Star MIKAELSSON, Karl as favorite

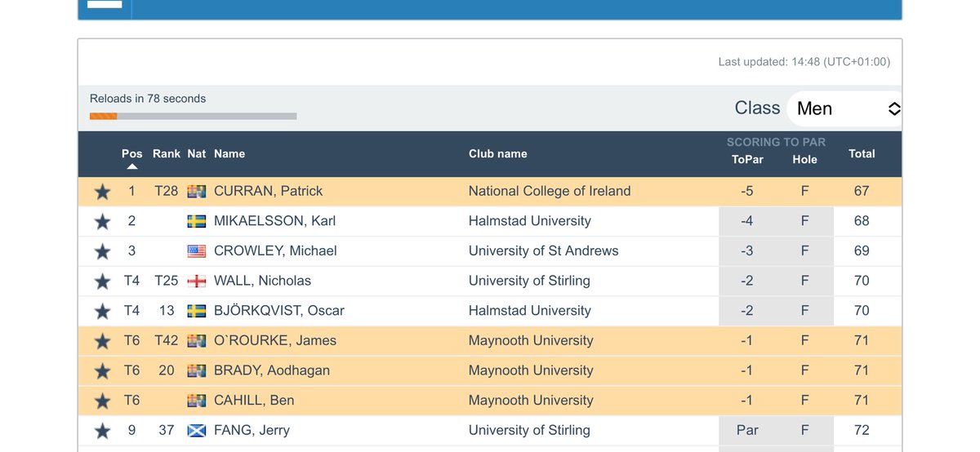pyautogui.click(x=102, y=221)
